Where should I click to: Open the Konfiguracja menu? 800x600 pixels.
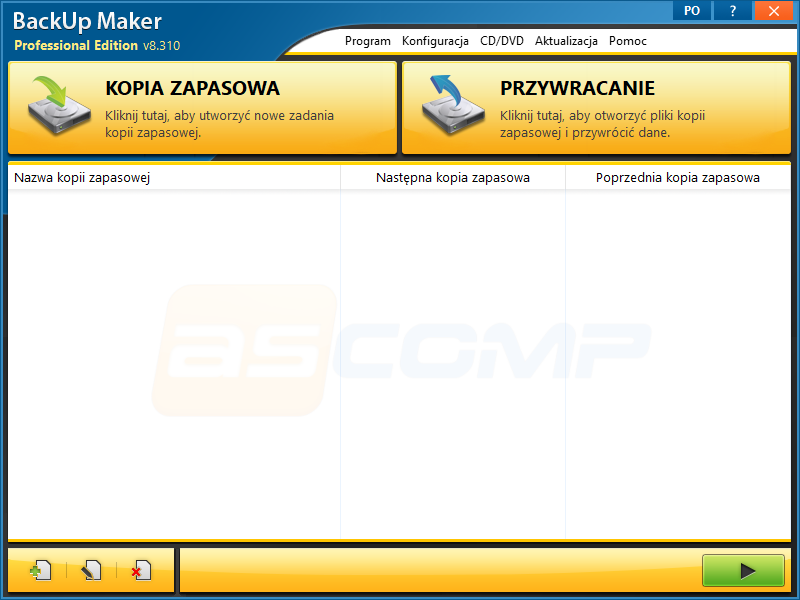[x=435, y=41]
